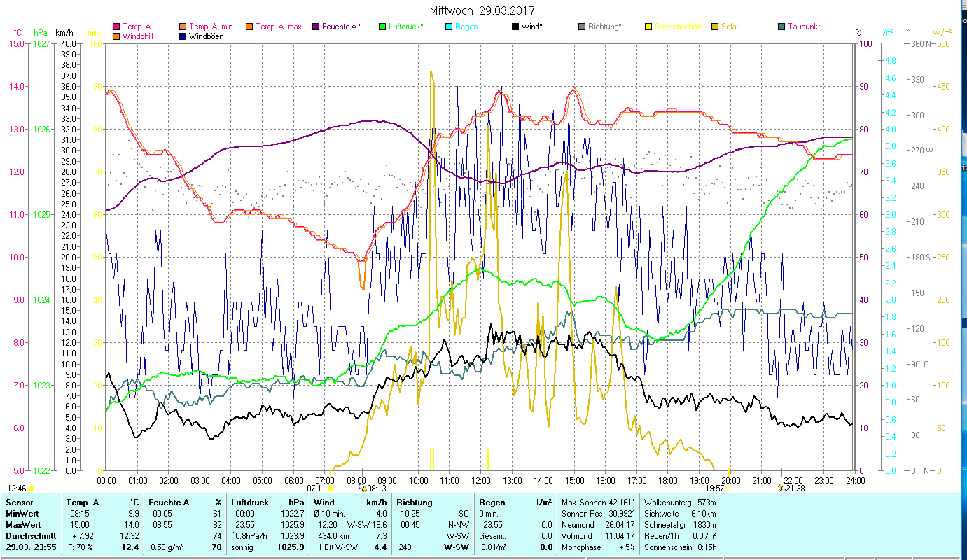
Task: Click the pink Temp. A. legend swatch
Action: click(116, 27)
